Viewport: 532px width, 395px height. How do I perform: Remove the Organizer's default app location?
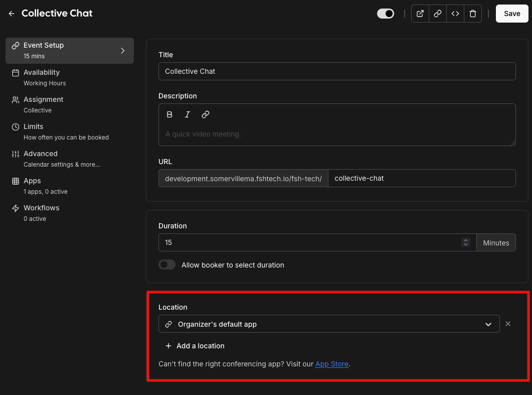(508, 324)
